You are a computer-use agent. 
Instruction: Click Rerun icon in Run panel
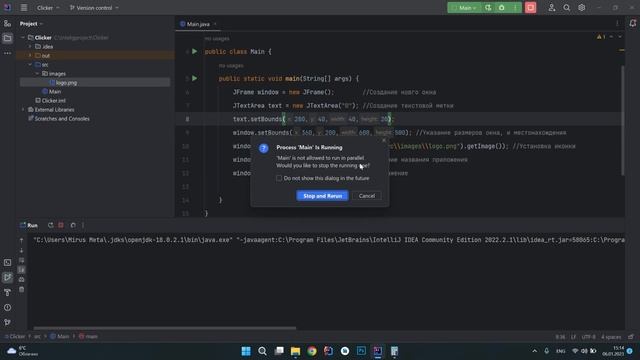point(50,225)
